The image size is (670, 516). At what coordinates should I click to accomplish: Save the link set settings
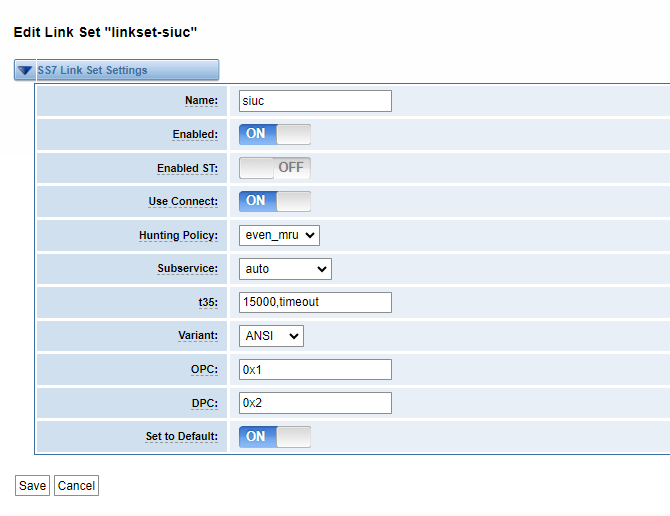[32, 486]
